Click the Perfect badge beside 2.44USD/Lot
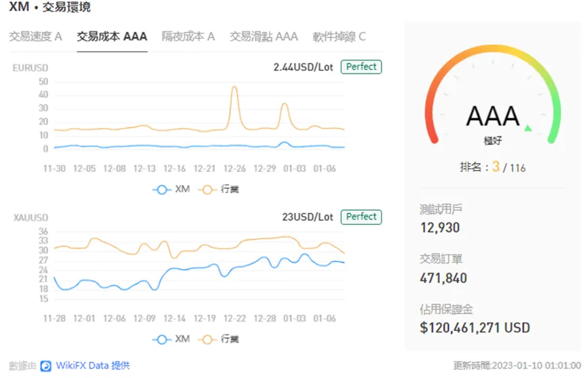The width and height of the screenshot is (588, 378). (361, 67)
